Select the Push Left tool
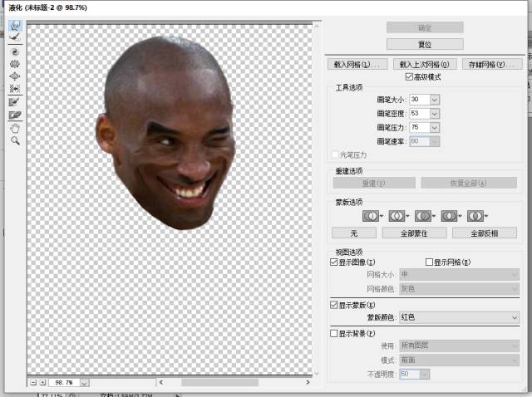The height and width of the screenshot is (397, 532). (15, 89)
